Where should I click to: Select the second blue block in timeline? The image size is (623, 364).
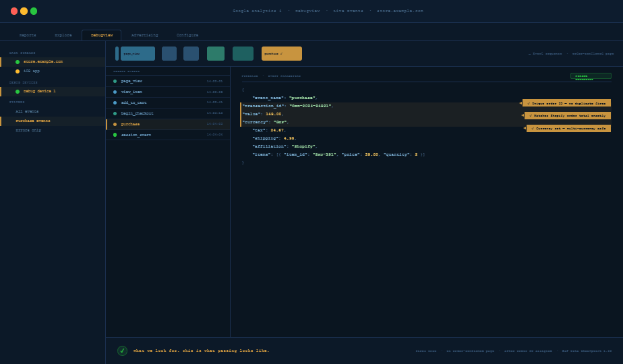pos(169,54)
